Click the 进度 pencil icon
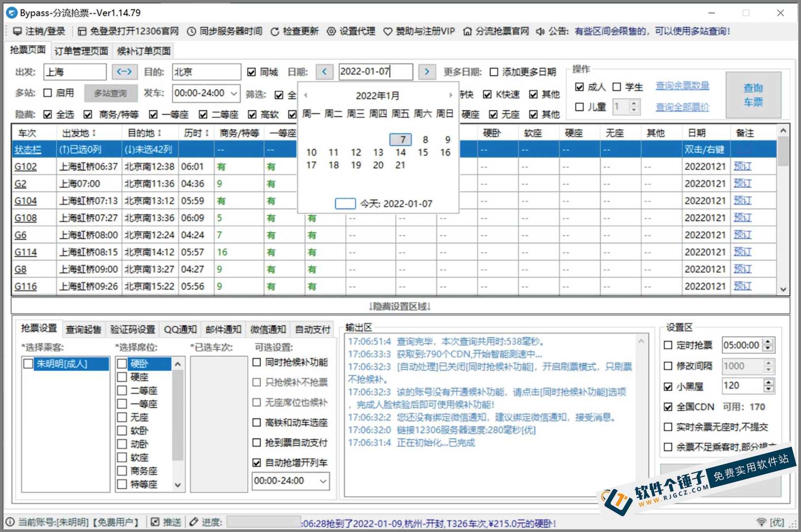801x532 pixels. click(194, 522)
